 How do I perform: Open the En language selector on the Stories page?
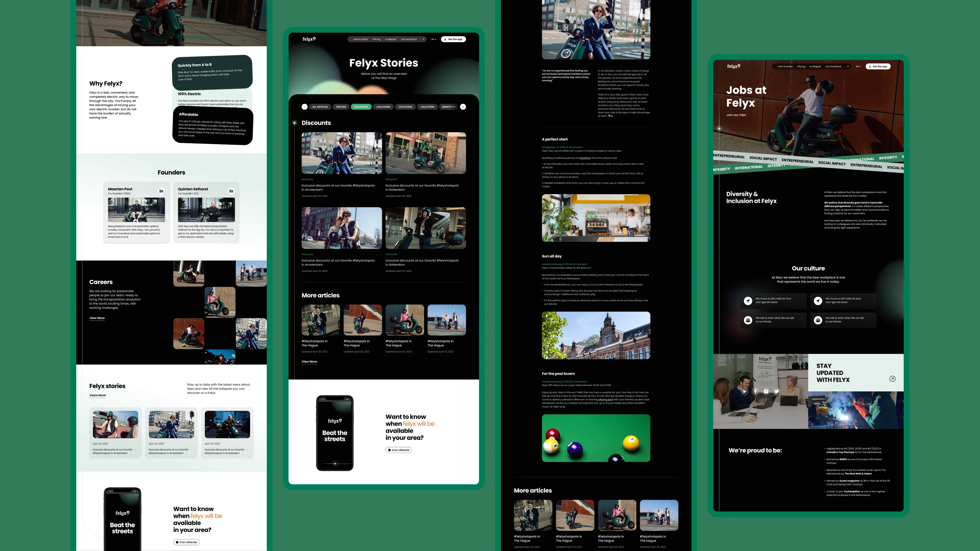point(434,39)
